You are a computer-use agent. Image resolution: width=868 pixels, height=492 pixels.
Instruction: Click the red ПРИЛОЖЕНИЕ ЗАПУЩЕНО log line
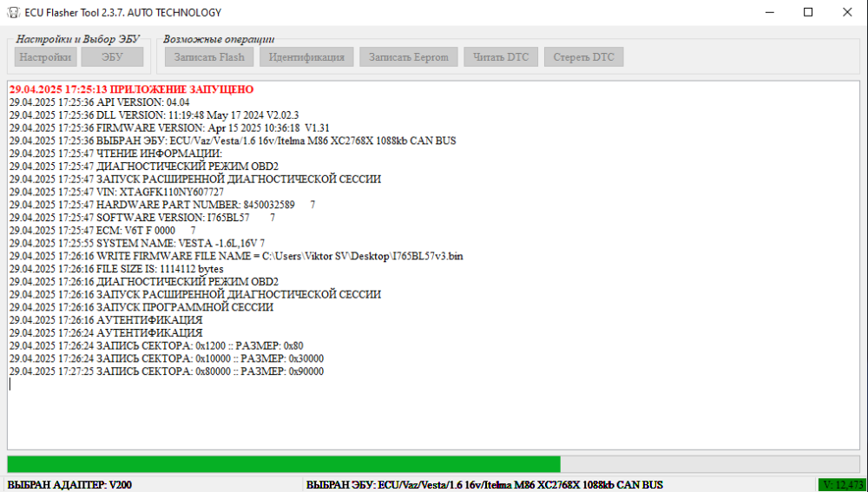point(131,89)
